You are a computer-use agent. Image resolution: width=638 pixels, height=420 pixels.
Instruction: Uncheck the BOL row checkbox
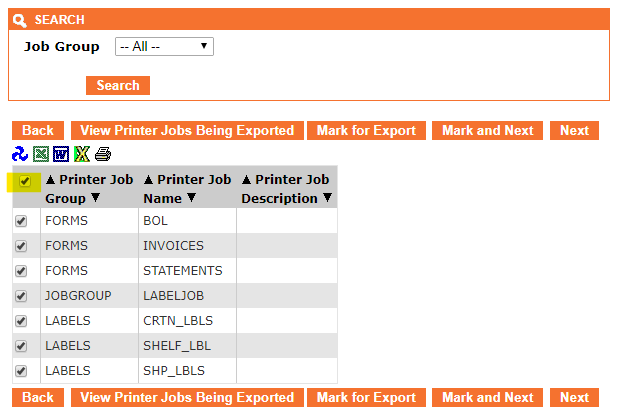tap(21, 221)
